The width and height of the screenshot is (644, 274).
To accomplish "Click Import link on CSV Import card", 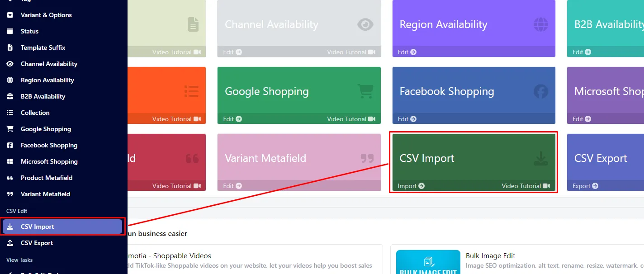I will [411, 186].
